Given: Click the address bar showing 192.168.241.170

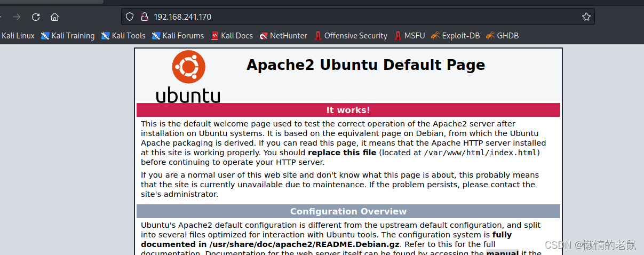Looking at the screenshot, I should point(357,17).
